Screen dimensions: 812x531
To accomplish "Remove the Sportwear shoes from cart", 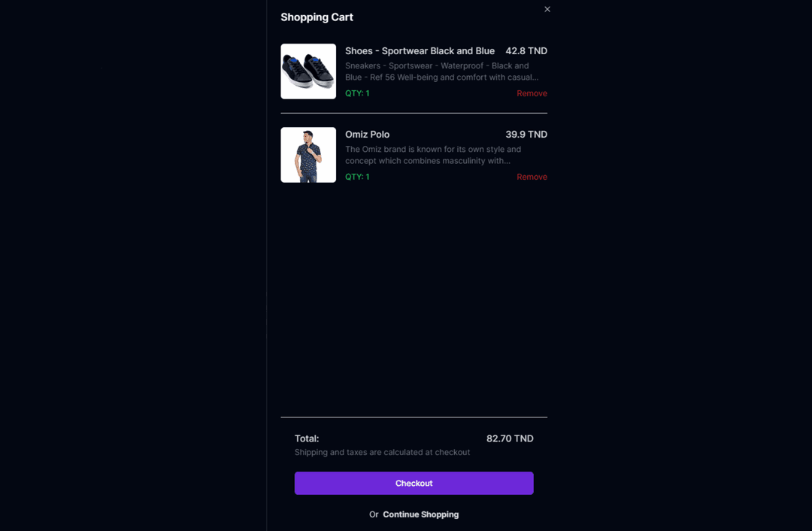I will (532, 93).
